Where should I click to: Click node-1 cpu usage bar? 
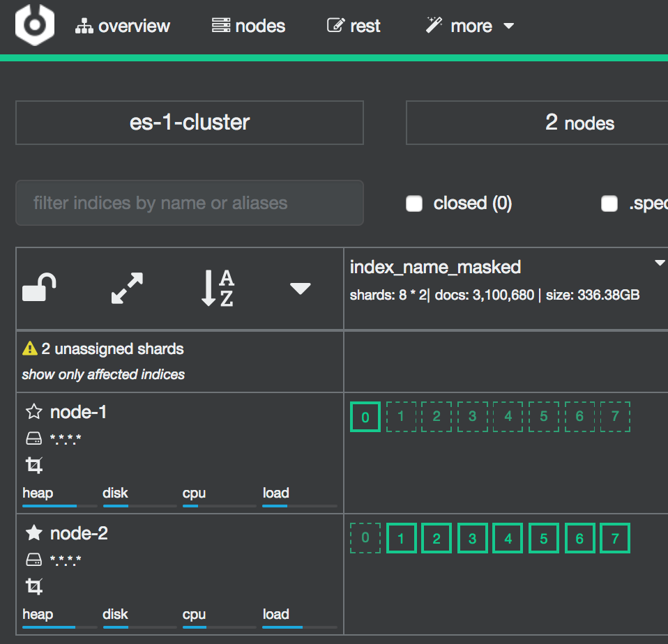tap(220, 506)
